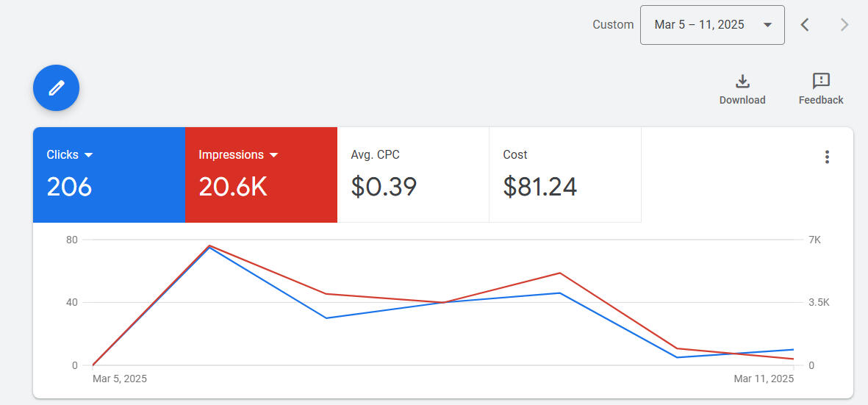Select the Avg. CPC metric tile
This screenshot has height=405, width=868.
pos(413,175)
